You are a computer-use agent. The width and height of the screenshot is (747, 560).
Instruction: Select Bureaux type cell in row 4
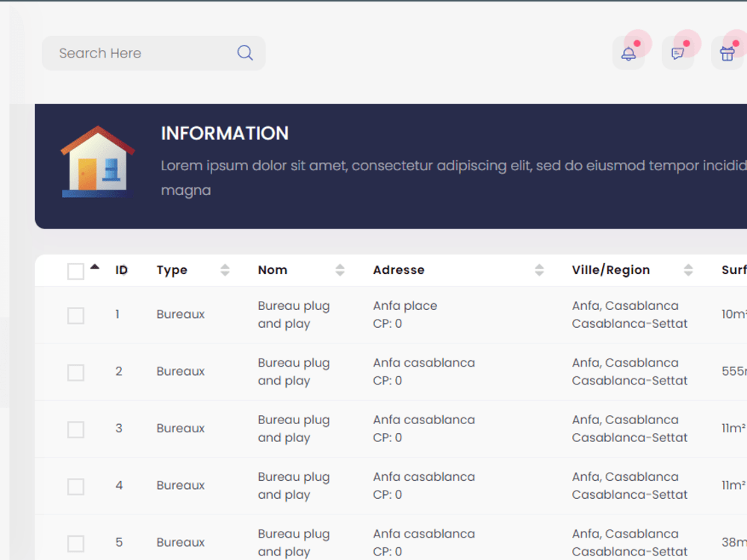click(x=181, y=486)
